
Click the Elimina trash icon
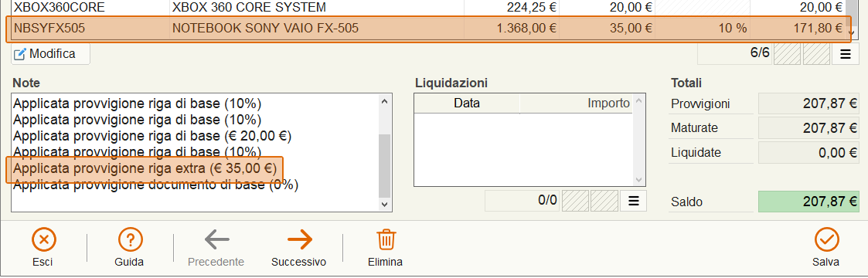click(385, 240)
